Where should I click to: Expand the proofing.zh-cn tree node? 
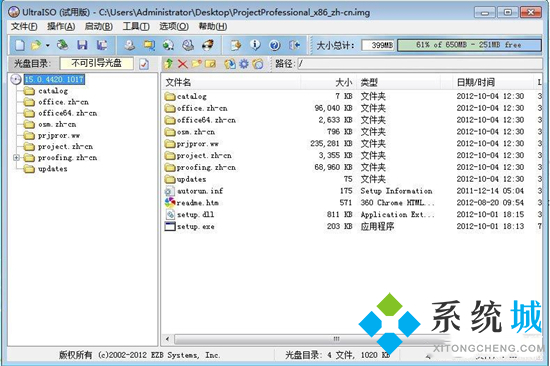[x=16, y=158]
